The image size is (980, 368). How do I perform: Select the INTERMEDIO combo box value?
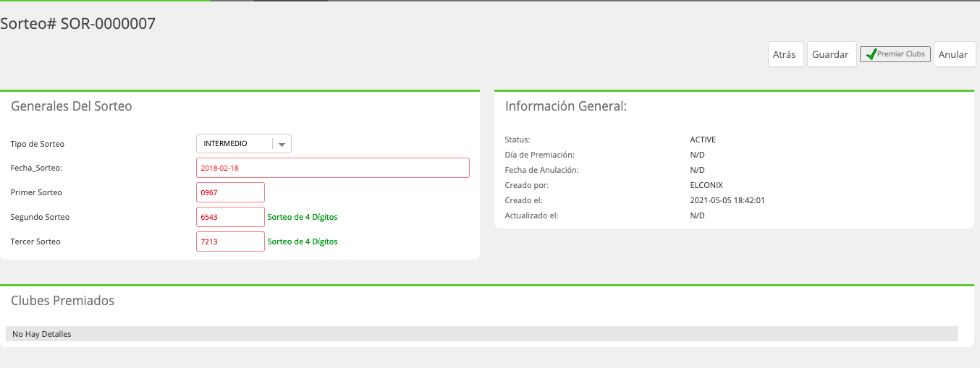tap(235, 144)
